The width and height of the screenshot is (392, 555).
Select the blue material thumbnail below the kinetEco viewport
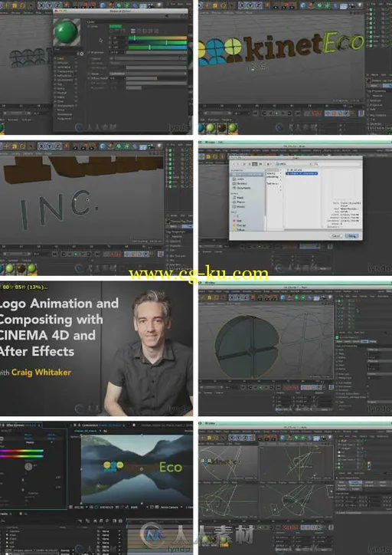pos(201,128)
